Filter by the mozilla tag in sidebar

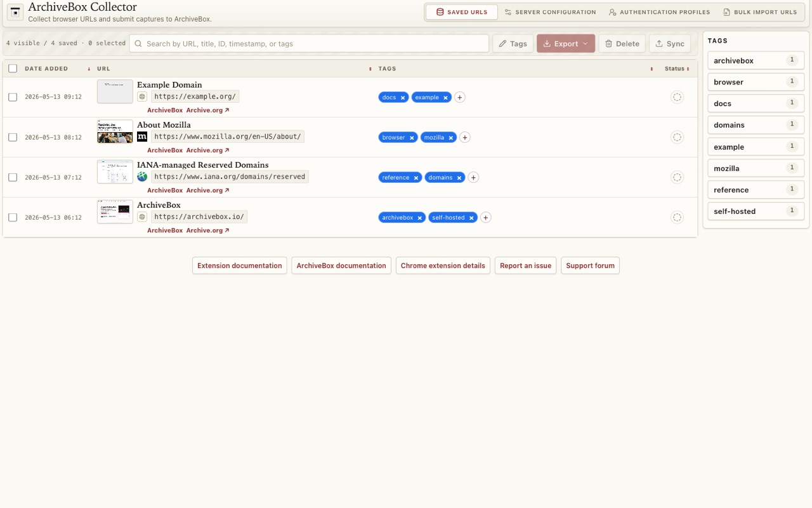[756, 168]
